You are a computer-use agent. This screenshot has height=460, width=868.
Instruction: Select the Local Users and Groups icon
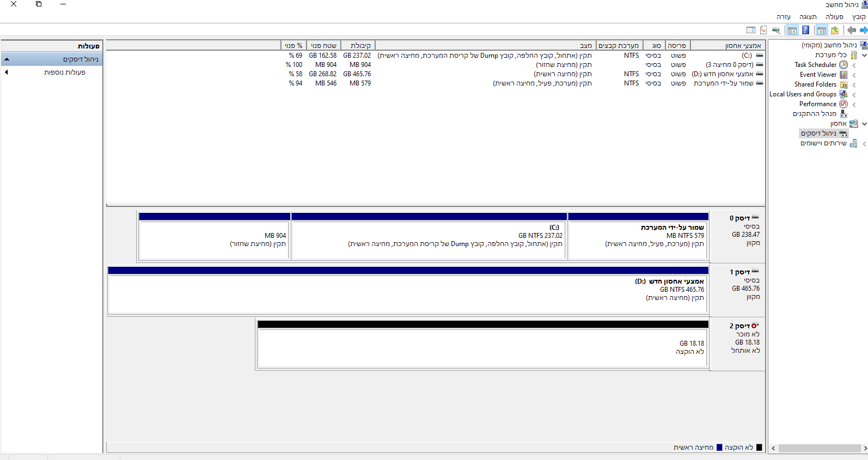[843, 94]
